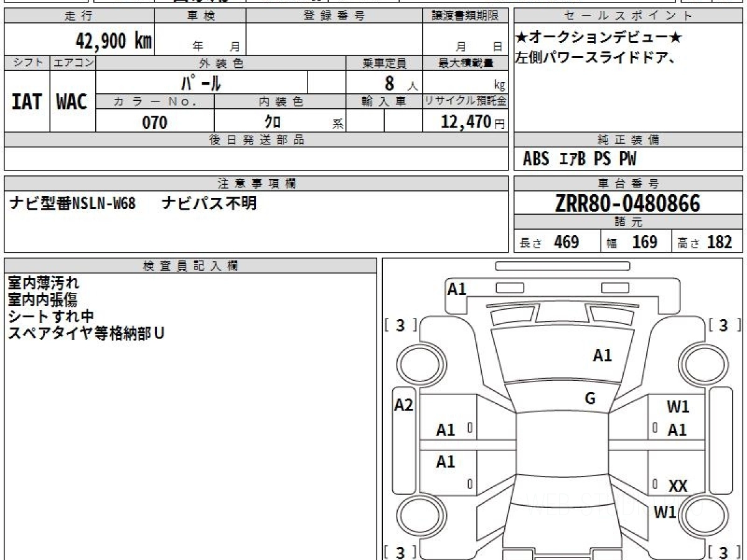Click the ナビパス不明 note
Viewport: 747px width, 560px height.
209,203
